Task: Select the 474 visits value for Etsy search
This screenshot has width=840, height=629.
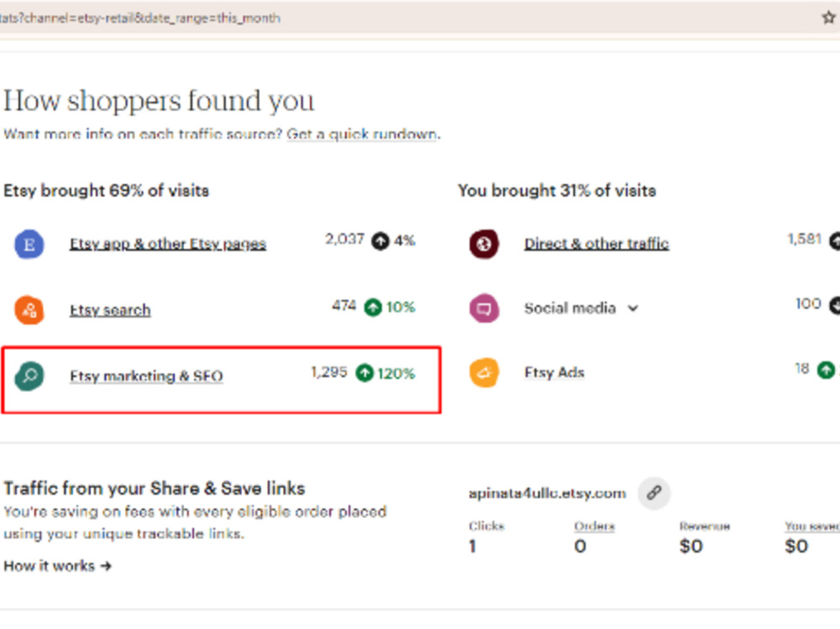Action: point(344,306)
